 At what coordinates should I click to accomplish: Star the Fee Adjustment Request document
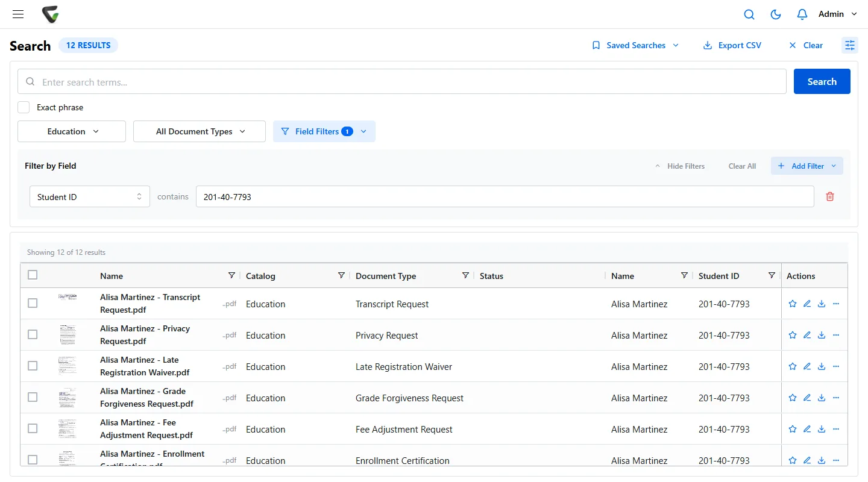(x=793, y=429)
